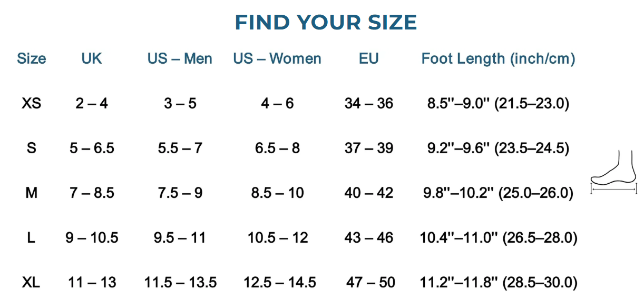Choose the M size row label

pos(32,193)
